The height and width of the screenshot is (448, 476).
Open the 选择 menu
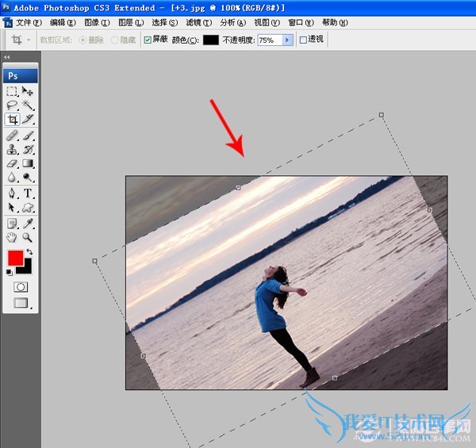click(164, 23)
